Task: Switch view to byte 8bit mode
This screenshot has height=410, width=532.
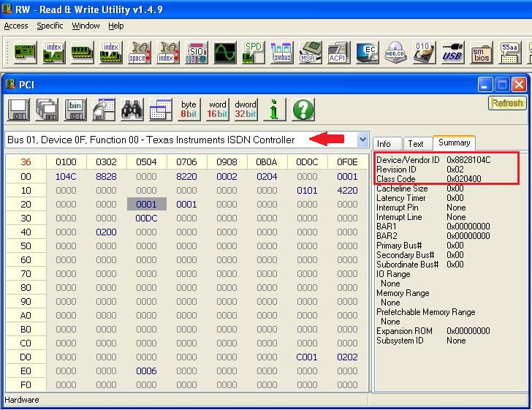Action: pyautogui.click(x=189, y=110)
